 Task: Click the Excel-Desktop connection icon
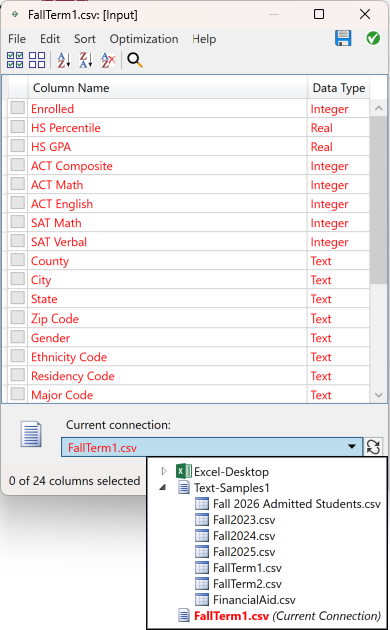coord(184,471)
